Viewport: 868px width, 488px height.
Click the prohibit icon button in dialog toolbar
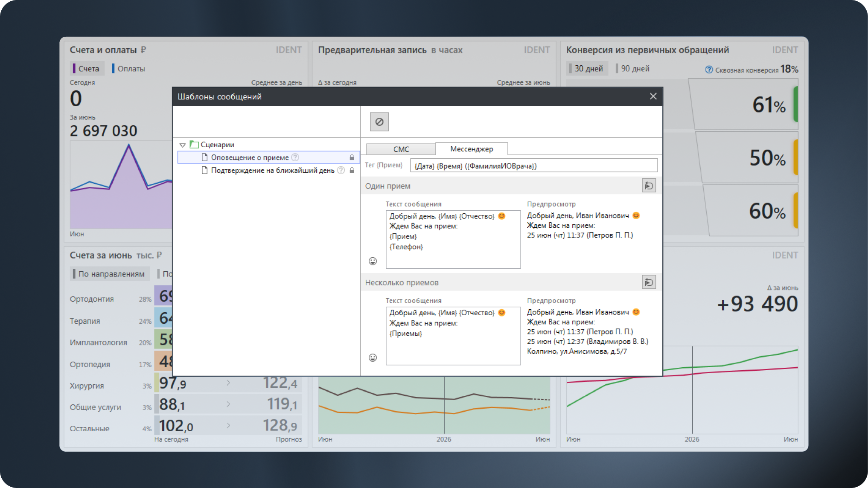click(x=379, y=122)
